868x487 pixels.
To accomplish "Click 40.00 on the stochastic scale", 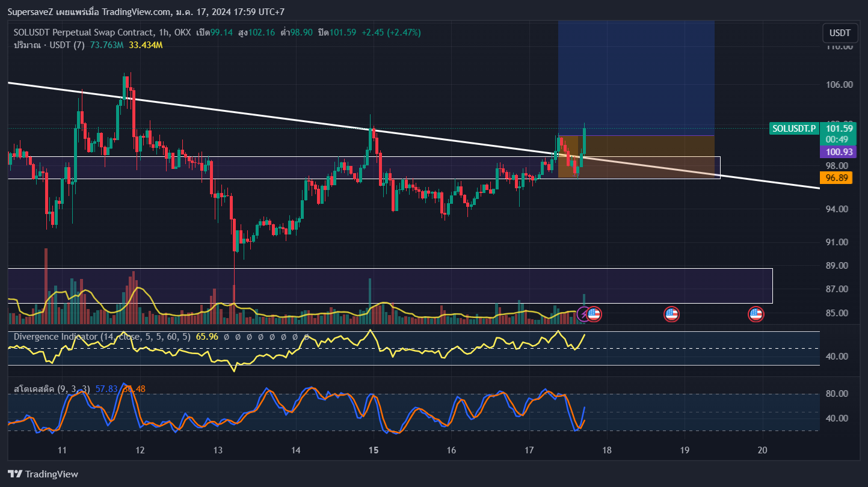I will tap(837, 418).
